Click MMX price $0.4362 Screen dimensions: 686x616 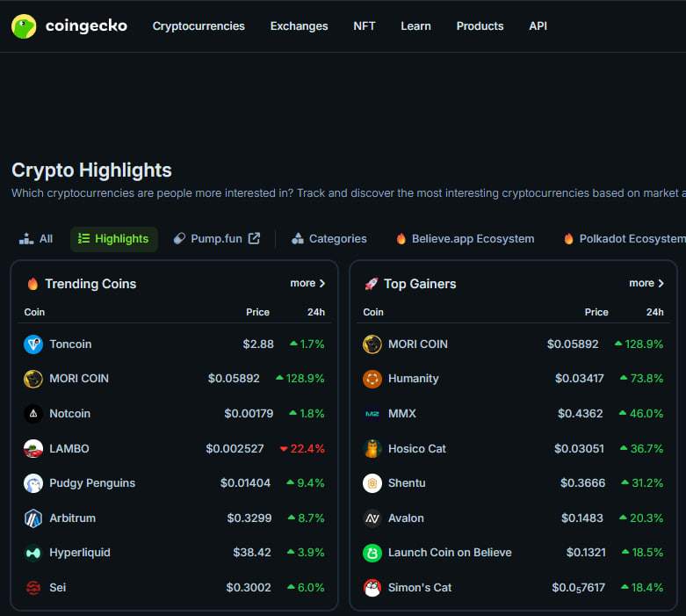point(580,414)
